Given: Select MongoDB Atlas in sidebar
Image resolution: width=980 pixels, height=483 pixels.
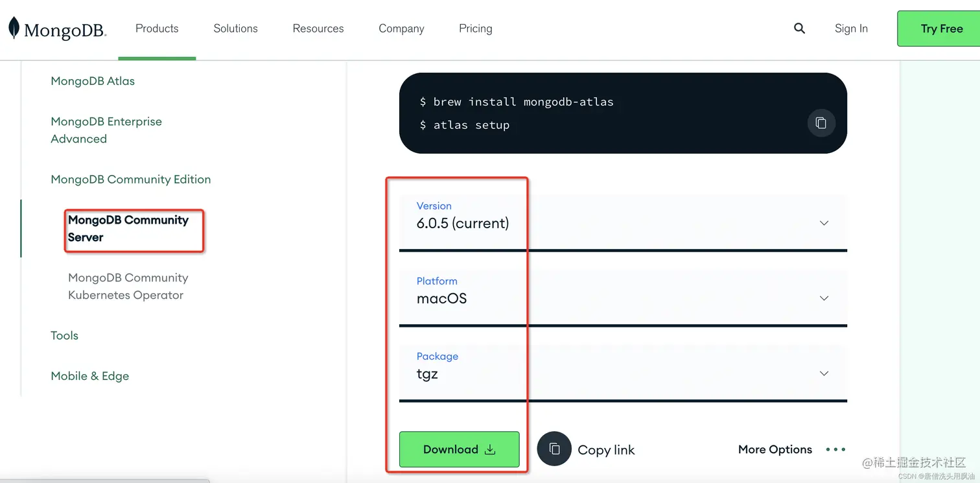Looking at the screenshot, I should pos(93,81).
